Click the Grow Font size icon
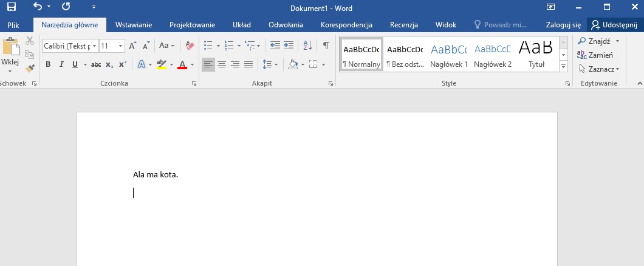 132,46
